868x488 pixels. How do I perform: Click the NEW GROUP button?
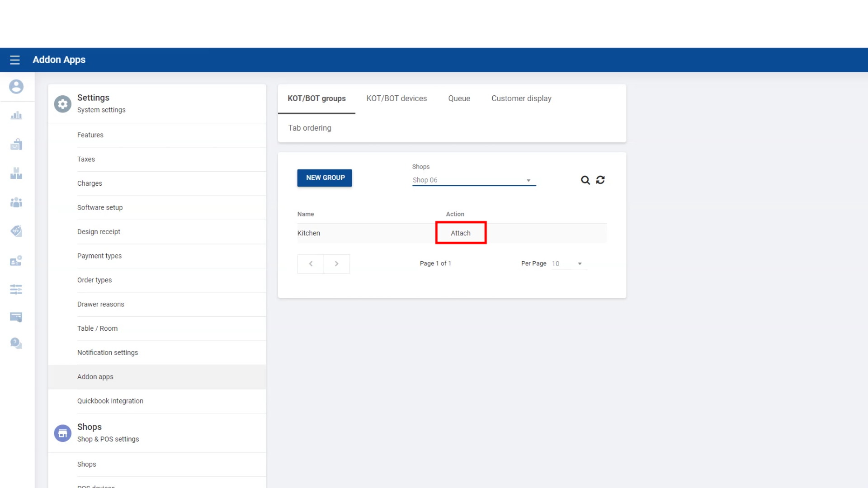pyautogui.click(x=325, y=178)
